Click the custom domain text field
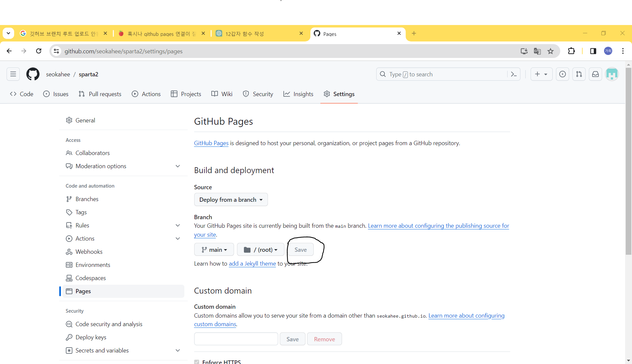This screenshot has width=632, height=364. pyautogui.click(x=236, y=339)
